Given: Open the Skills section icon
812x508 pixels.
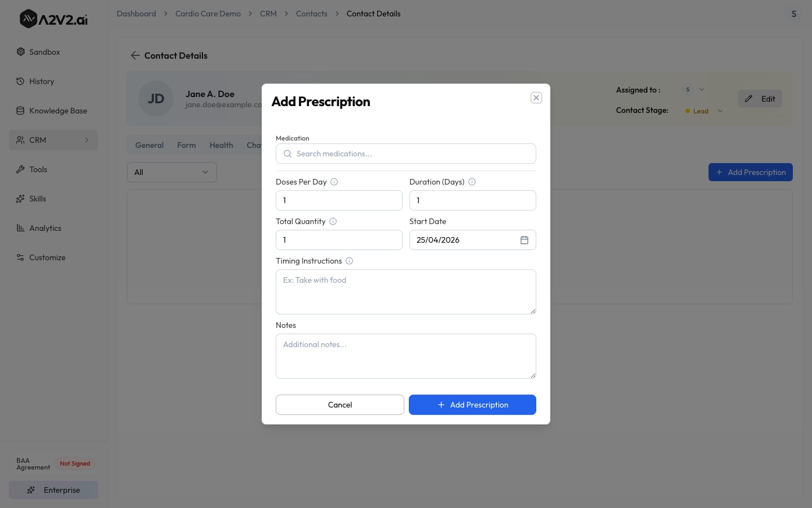Looking at the screenshot, I should point(20,199).
